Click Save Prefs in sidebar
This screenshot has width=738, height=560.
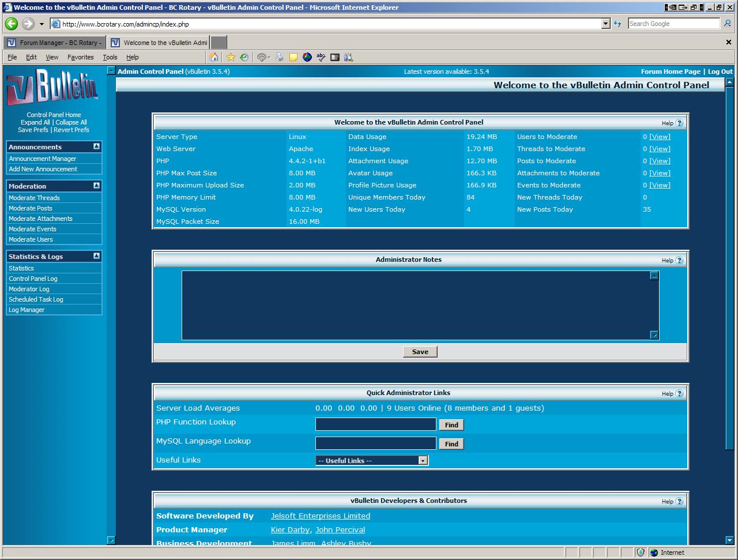(33, 130)
